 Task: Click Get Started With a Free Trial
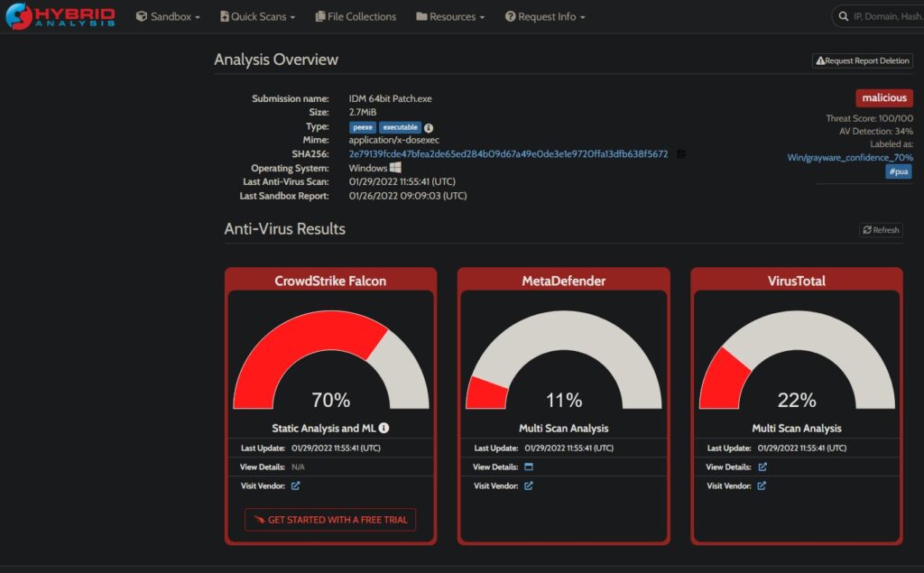click(330, 520)
